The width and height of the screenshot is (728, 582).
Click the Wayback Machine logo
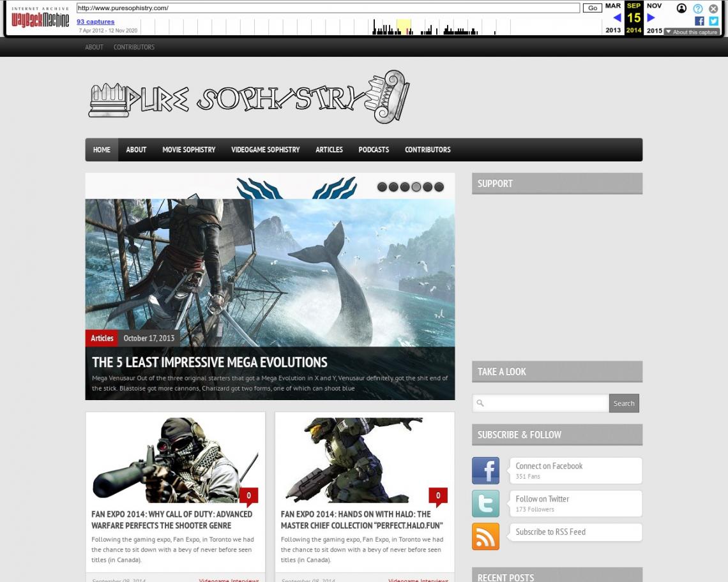(x=40, y=18)
